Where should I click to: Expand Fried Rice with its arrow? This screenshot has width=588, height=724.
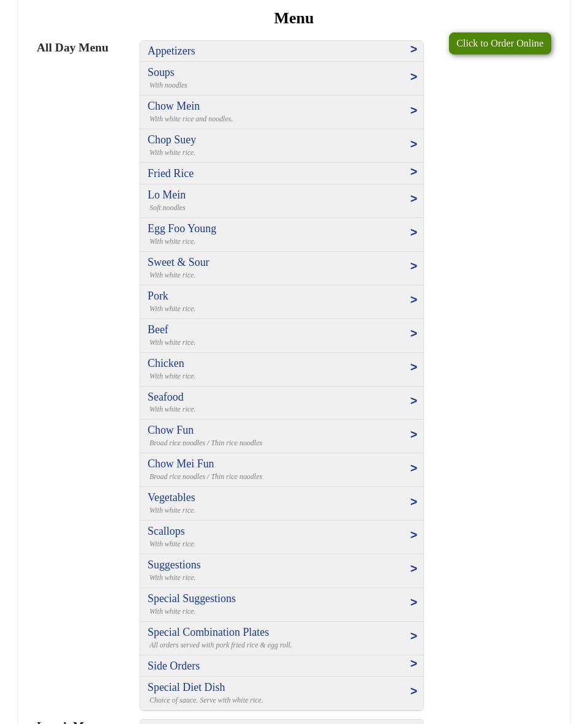[x=413, y=172]
